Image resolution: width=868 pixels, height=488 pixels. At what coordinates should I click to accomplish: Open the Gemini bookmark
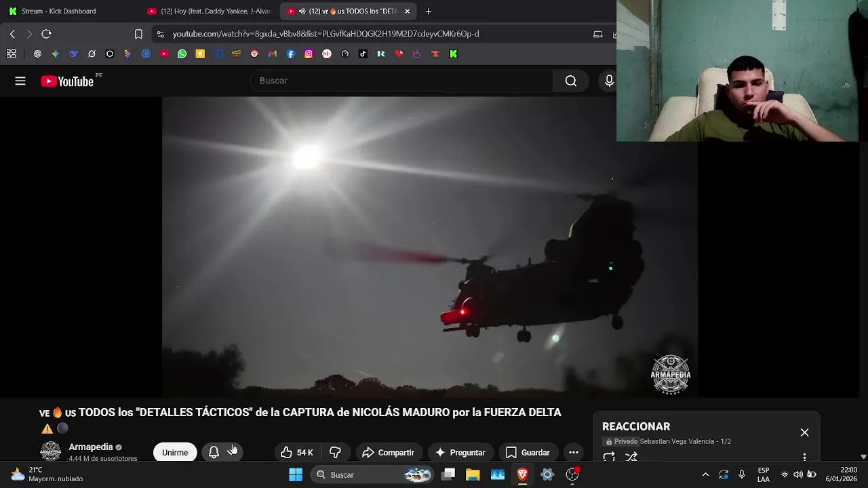[56, 54]
